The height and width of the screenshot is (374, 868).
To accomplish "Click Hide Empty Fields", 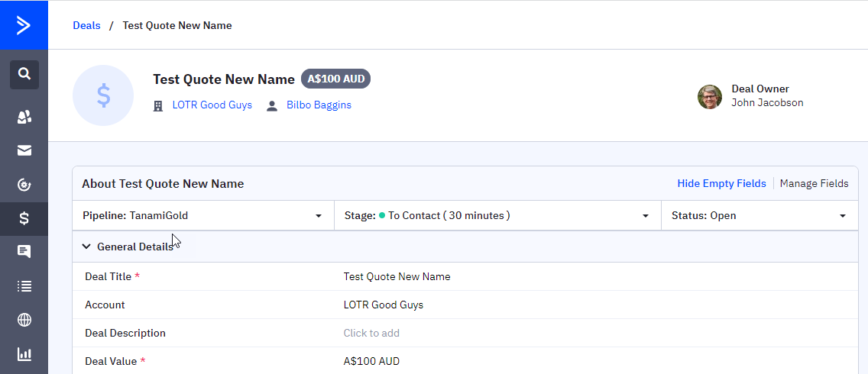I will click(x=721, y=183).
